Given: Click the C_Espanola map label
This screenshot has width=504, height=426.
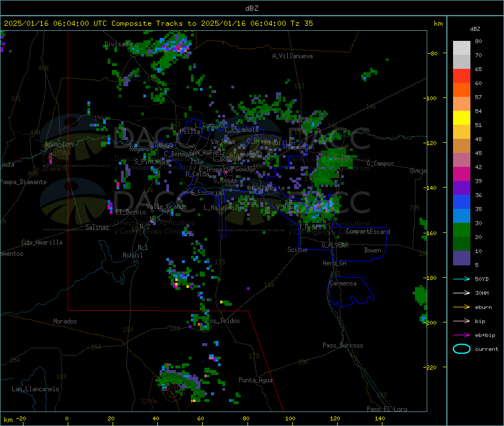Looking at the screenshot, I should pyautogui.click(x=241, y=130).
